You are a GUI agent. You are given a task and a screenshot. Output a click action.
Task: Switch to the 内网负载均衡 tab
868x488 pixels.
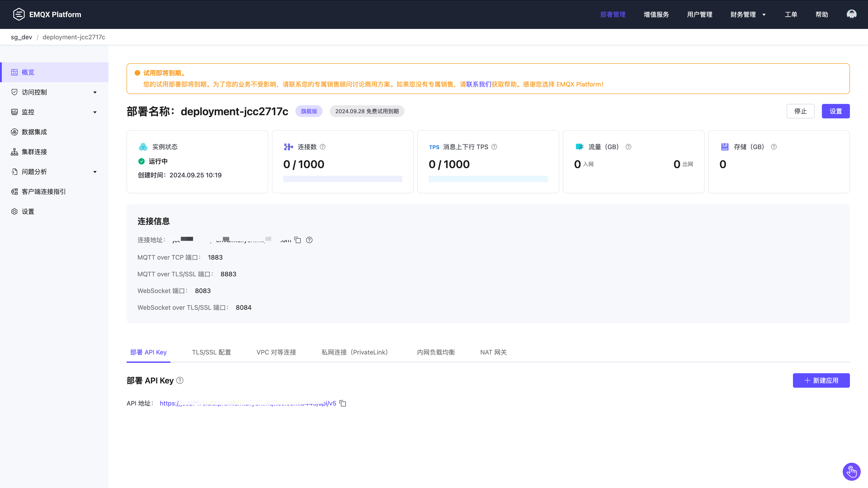(436, 352)
